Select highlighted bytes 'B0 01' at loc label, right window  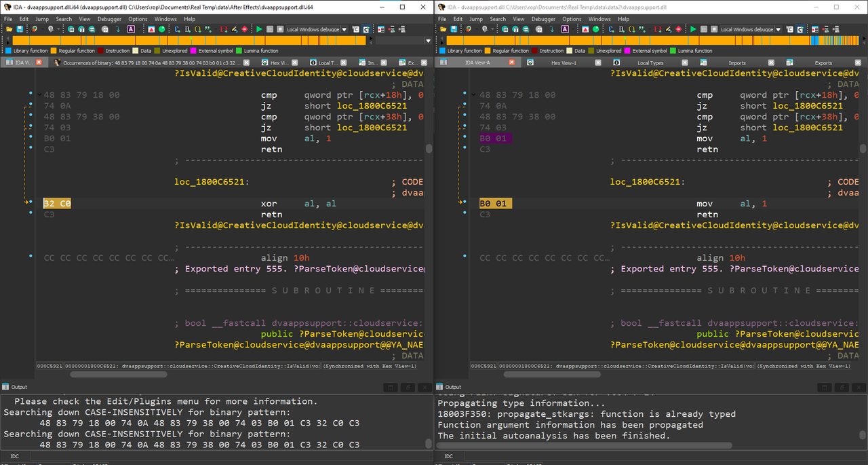pos(496,204)
